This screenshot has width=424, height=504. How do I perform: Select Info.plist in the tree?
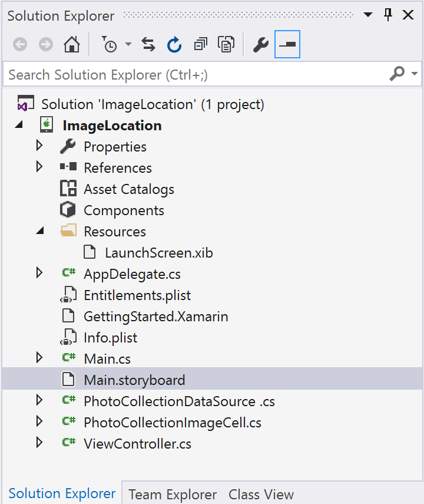(x=110, y=338)
